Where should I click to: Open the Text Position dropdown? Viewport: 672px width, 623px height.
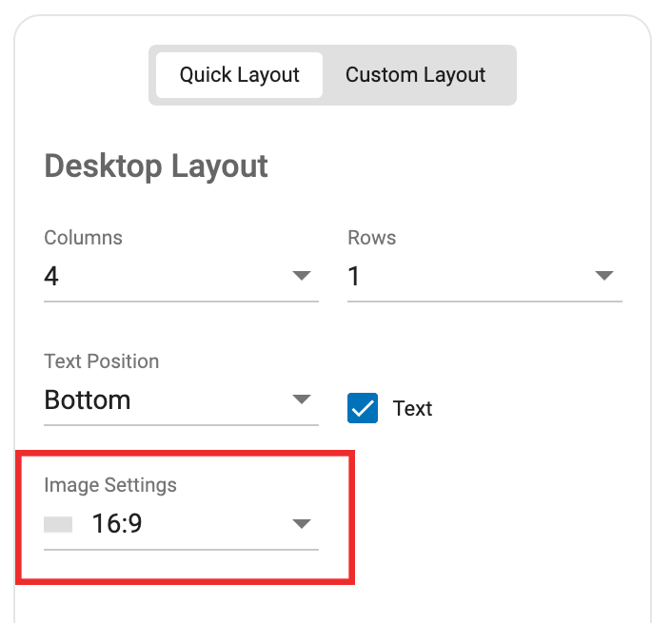(181, 400)
